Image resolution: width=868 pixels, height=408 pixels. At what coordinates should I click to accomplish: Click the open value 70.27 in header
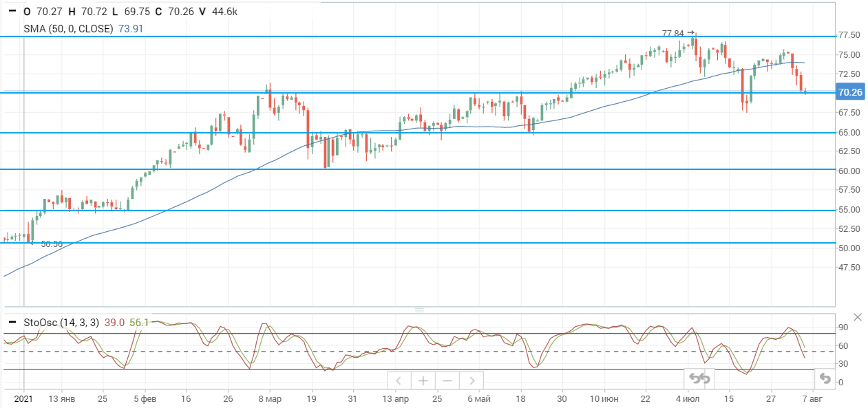tap(50, 12)
